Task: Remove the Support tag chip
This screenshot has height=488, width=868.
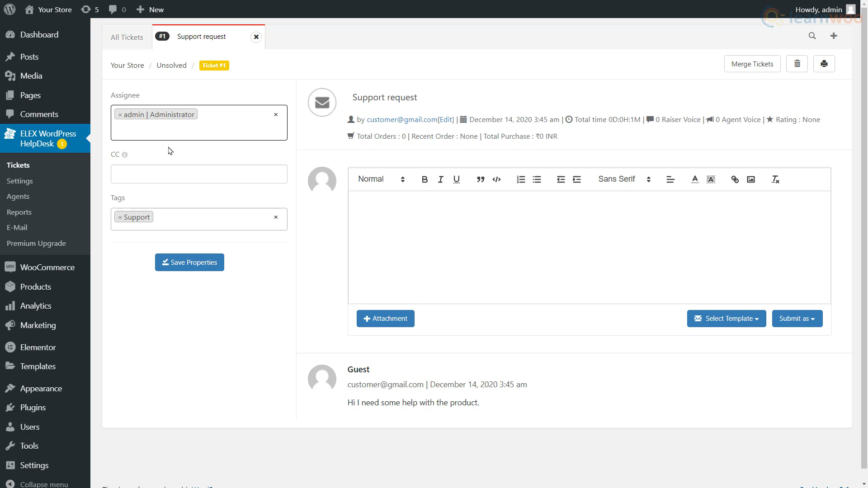Action: click(x=120, y=217)
